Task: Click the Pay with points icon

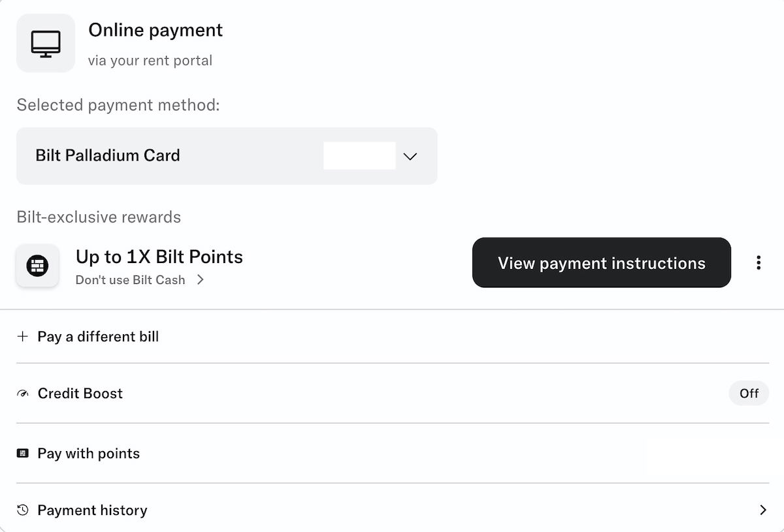Action: (x=23, y=454)
